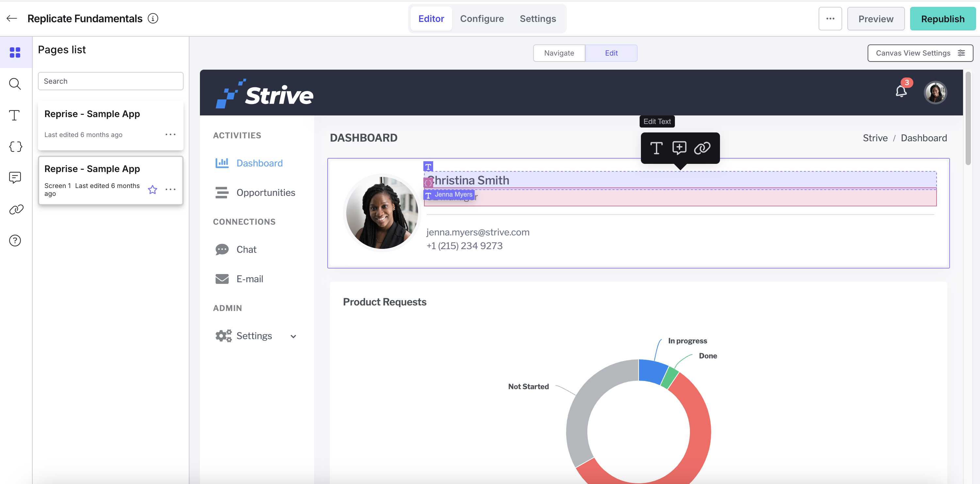Image resolution: width=980 pixels, height=484 pixels.
Task: Click the Republish button
Action: click(943, 19)
